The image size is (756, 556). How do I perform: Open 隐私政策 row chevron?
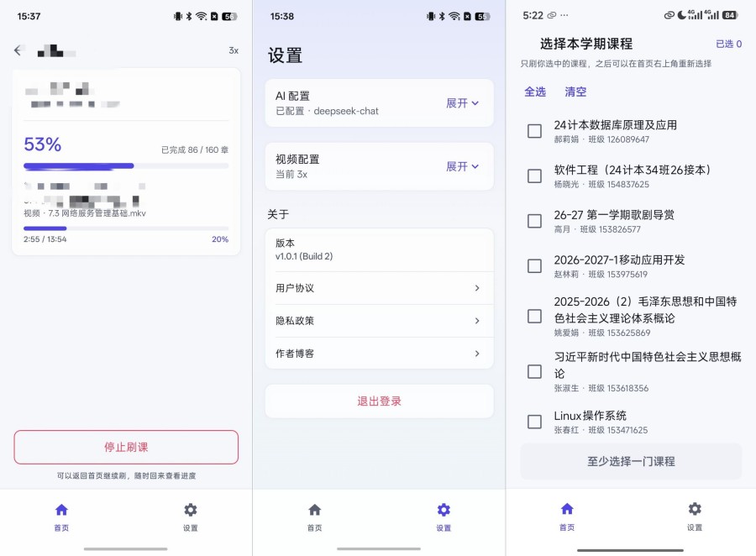477,321
